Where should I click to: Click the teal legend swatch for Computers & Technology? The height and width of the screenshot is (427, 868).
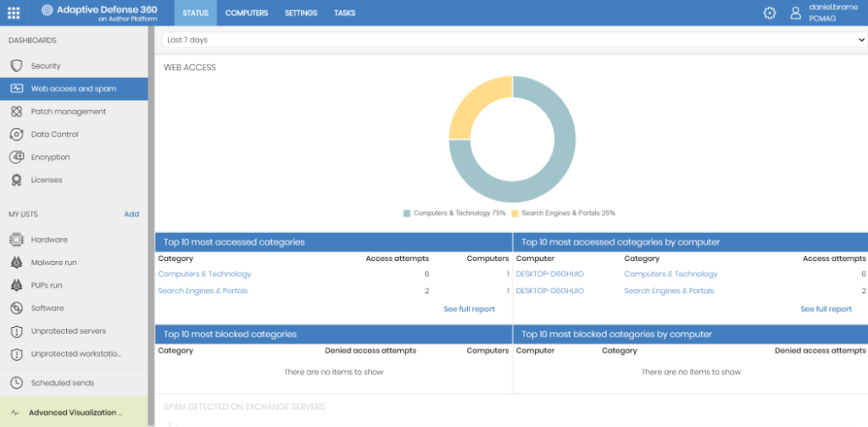point(407,213)
